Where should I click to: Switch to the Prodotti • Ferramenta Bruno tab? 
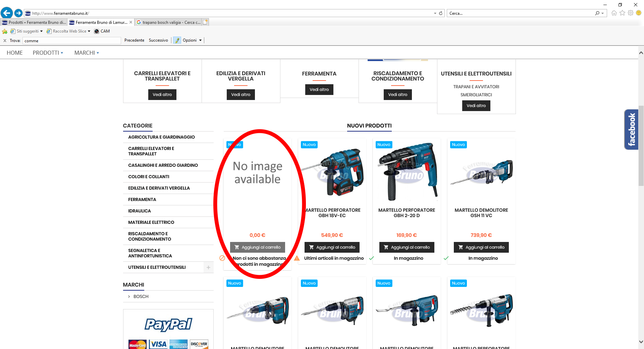tap(34, 22)
